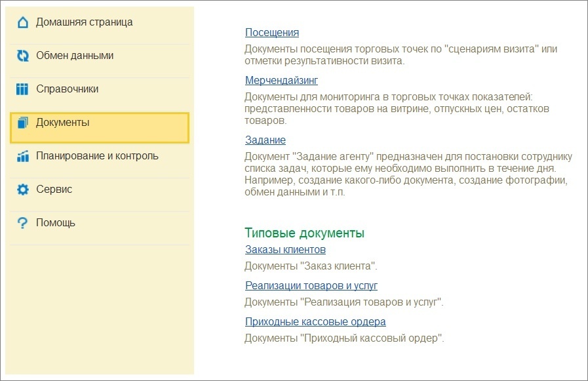Click the Реализации товаров и услуг link
588x381 pixels.
(x=311, y=285)
